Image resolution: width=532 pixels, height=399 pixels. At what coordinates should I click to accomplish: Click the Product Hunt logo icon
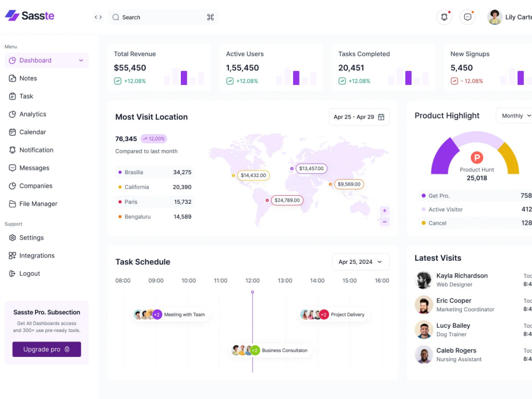pos(477,157)
